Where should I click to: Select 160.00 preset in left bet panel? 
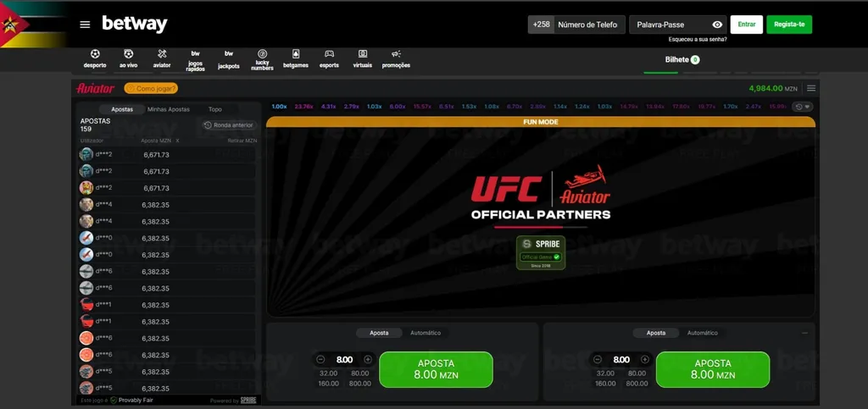point(328,384)
